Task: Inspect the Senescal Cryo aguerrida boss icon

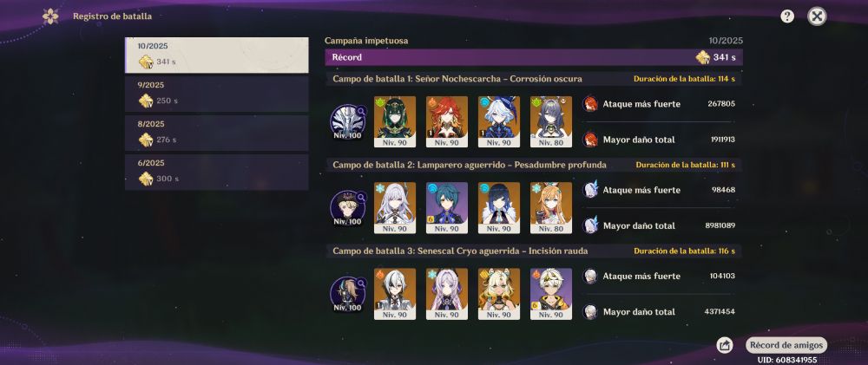Action: (347, 294)
